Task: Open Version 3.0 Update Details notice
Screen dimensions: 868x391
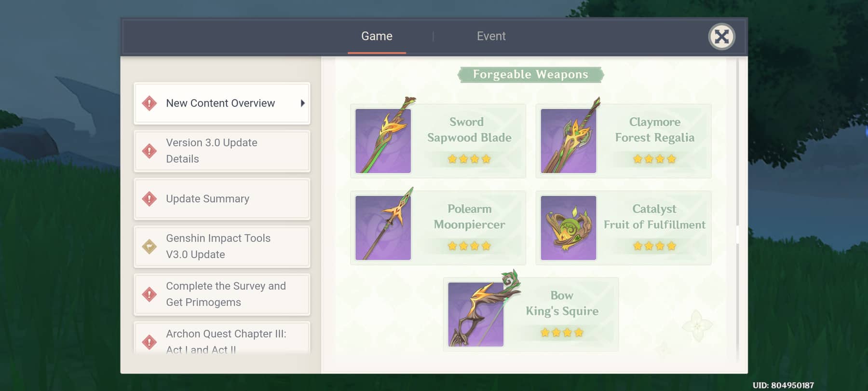Action: point(222,151)
